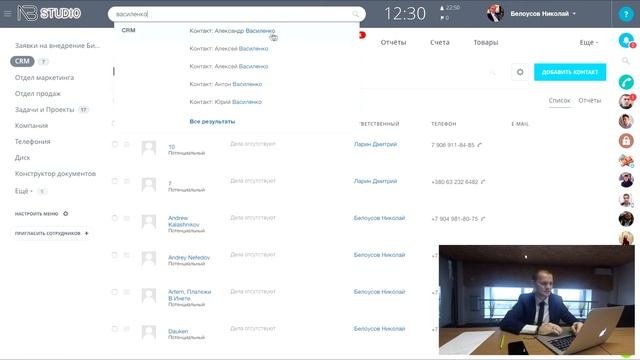Open contact Andrew Kalashnikov link

point(184,221)
